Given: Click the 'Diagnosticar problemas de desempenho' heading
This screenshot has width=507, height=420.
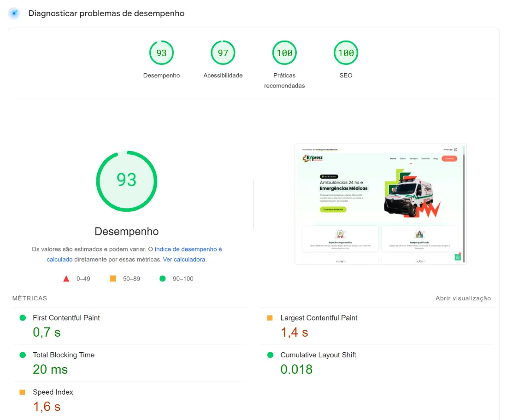Looking at the screenshot, I should (x=106, y=13).
